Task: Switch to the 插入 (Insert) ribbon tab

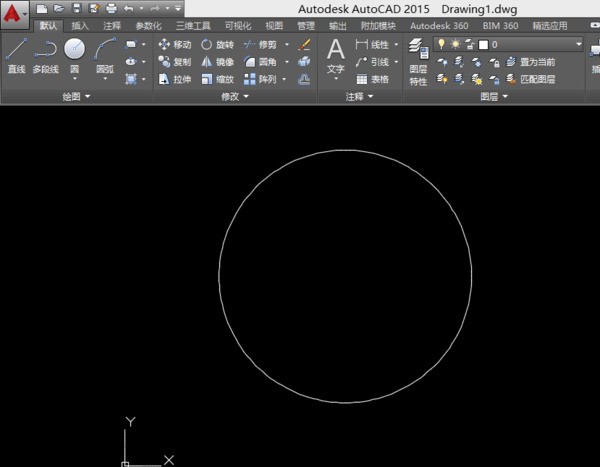Action: coord(80,26)
